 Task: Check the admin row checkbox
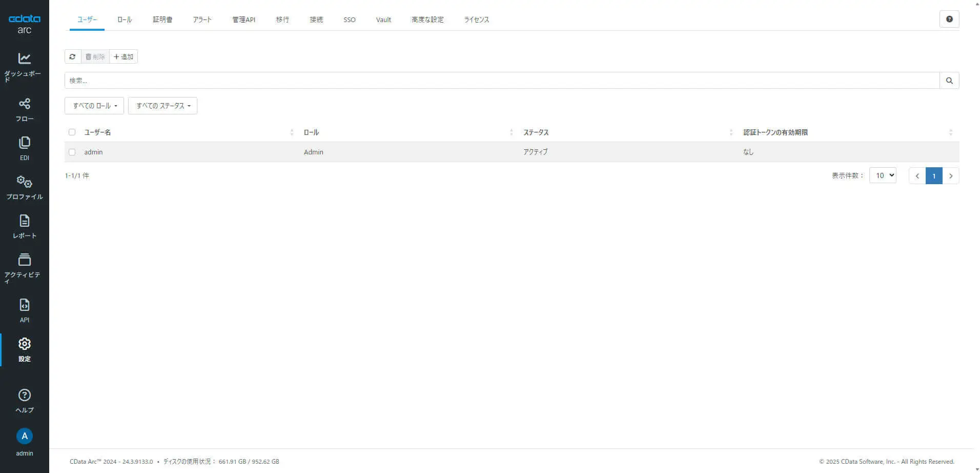click(72, 152)
